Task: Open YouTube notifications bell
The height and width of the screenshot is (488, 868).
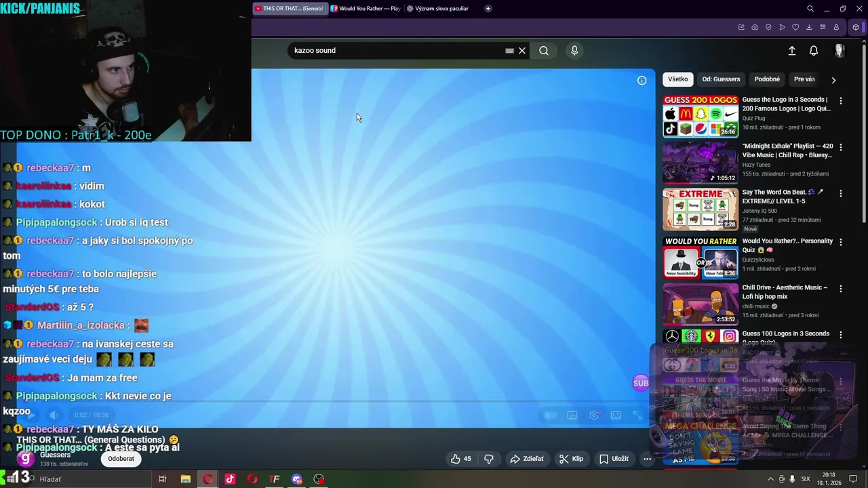Action: click(814, 50)
